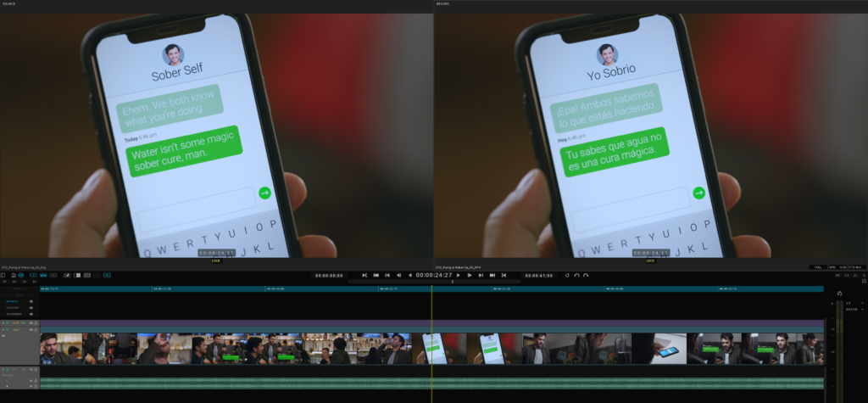Click the purple track bar in timeline
The height and width of the screenshot is (403, 868).
tap(431, 323)
